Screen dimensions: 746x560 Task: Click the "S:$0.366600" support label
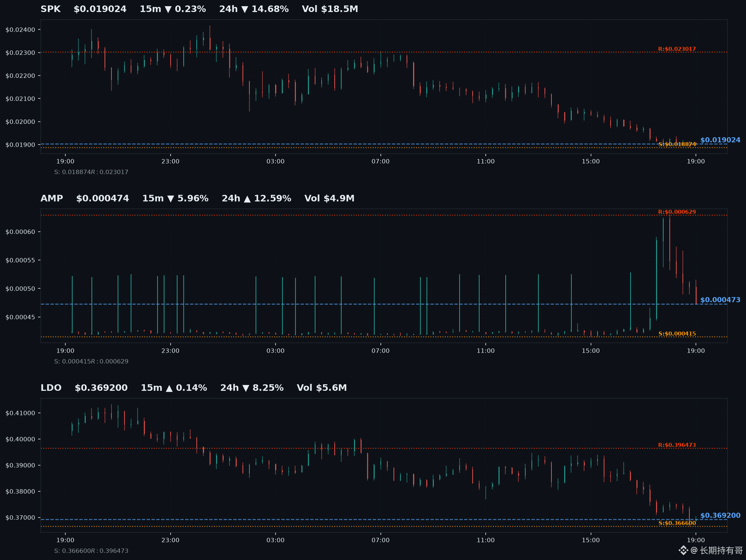(x=677, y=523)
